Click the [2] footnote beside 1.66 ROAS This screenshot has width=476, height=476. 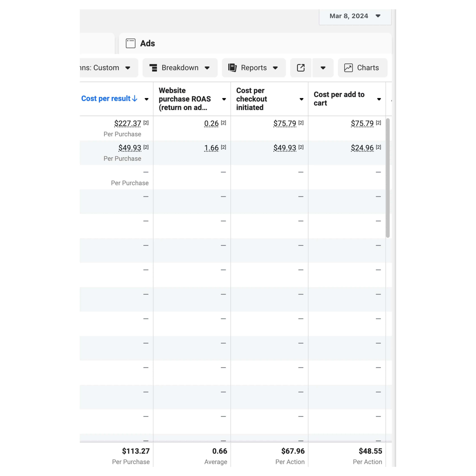[x=223, y=147]
